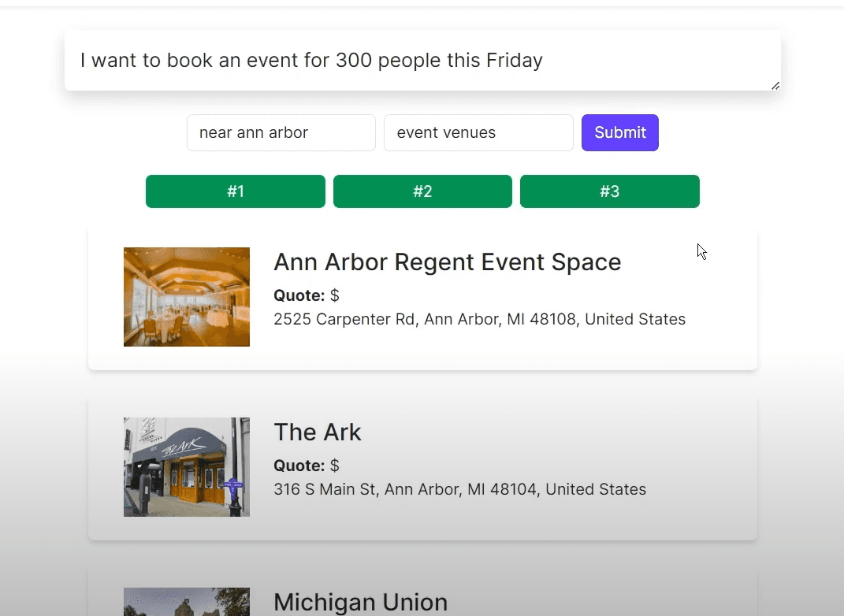Open the Michigan Union venue photo
Viewport: 844px width, 616px height.
[x=187, y=603]
